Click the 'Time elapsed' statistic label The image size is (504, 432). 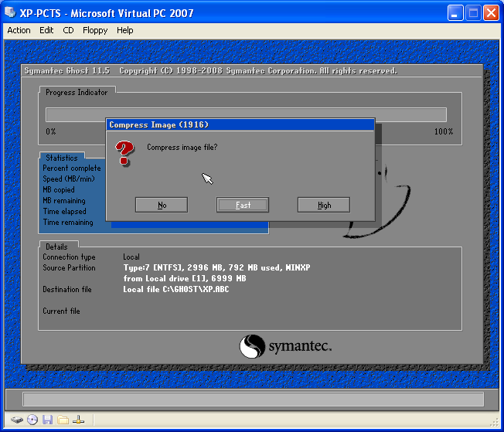click(x=65, y=212)
